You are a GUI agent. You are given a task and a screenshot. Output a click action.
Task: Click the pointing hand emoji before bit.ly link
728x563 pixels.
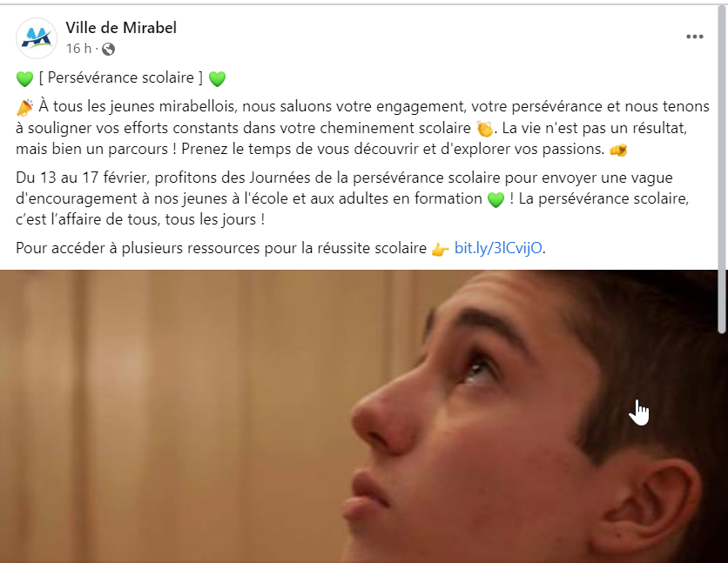point(440,250)
